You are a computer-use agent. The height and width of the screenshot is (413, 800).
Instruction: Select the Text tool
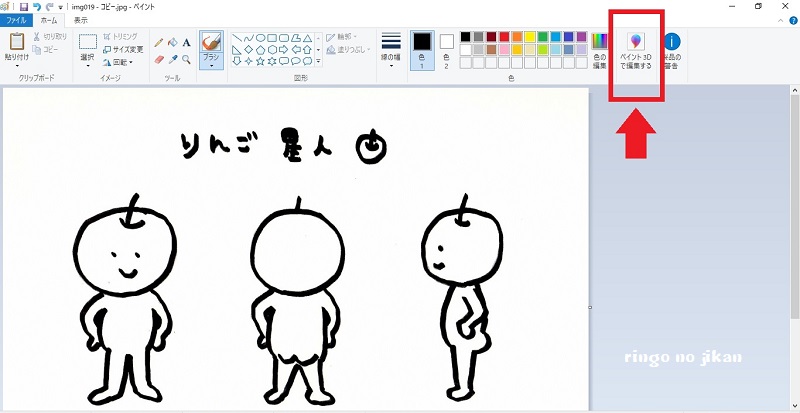[x=187, y=42]
